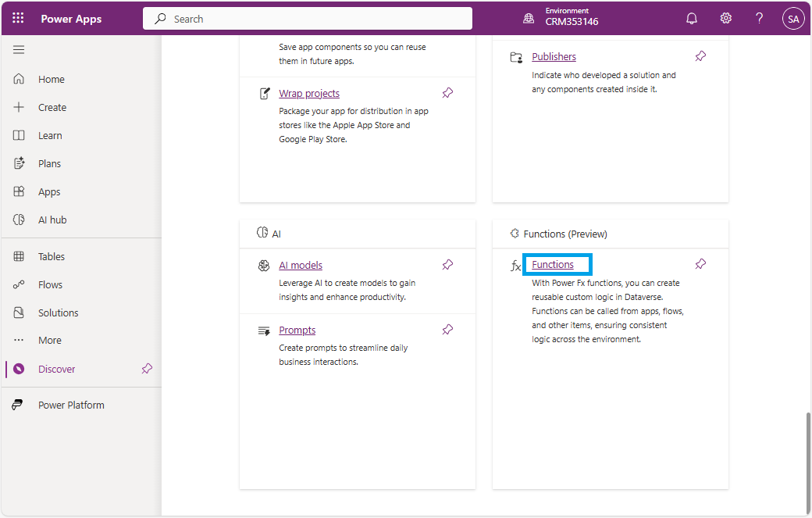Pin the Functions item

coord(700,264)
